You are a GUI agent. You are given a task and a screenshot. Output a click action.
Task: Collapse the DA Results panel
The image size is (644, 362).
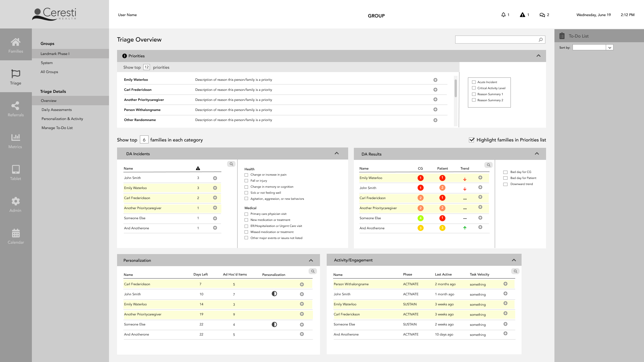click(x=537, y=154)
